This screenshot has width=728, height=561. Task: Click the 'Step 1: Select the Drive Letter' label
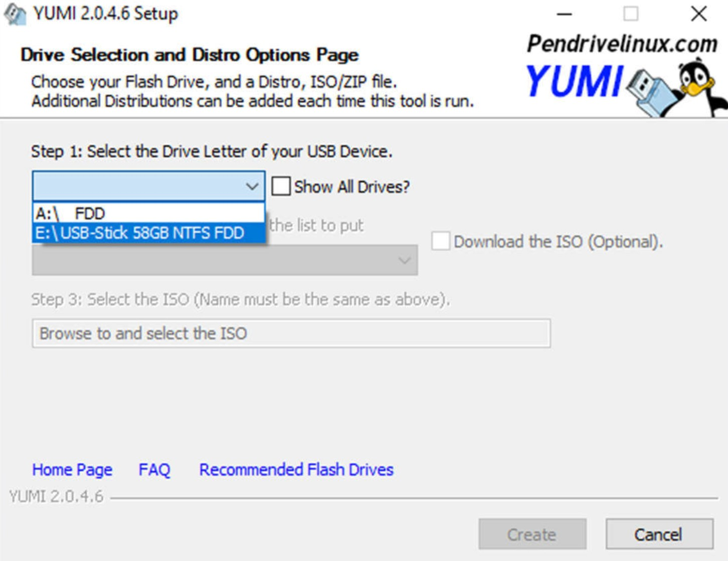(212, 151)
